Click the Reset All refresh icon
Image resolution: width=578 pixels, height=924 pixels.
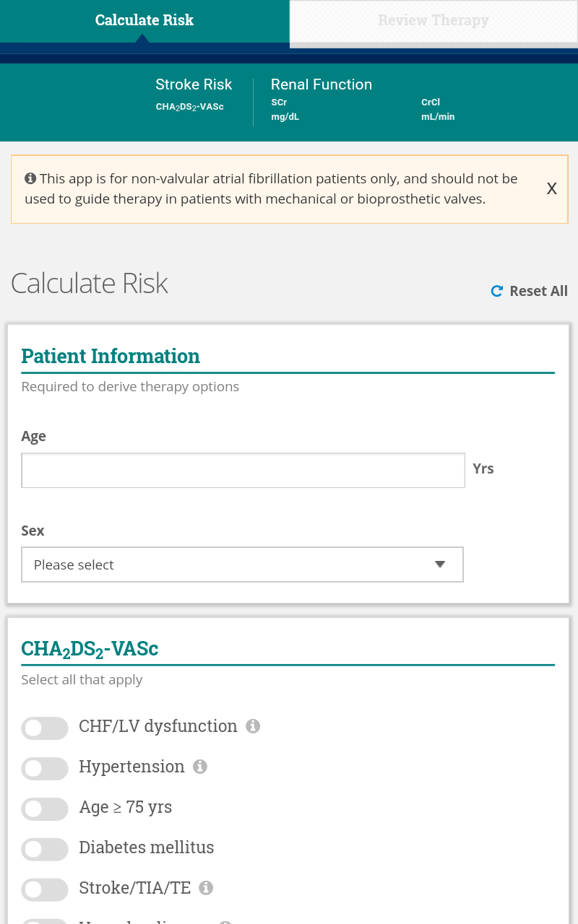(x=497, y=291)
